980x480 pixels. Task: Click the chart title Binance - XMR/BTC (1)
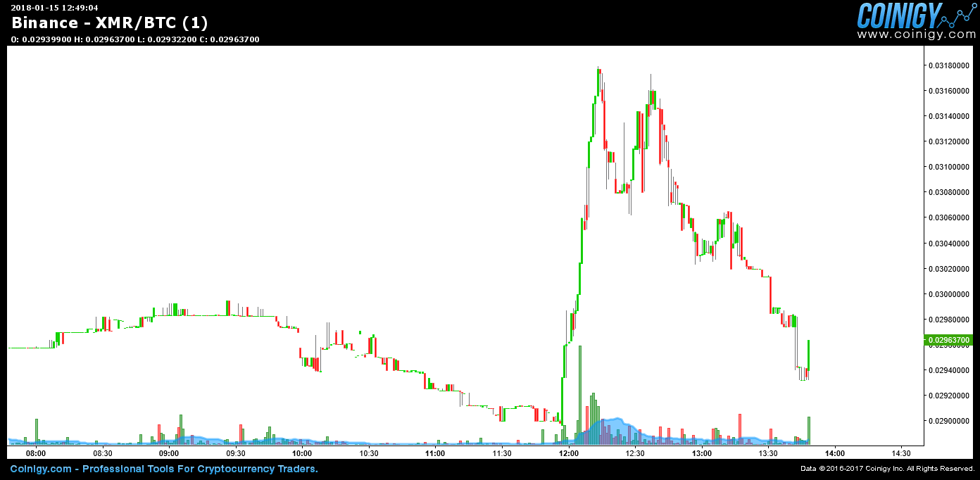(x=109, y=23)
